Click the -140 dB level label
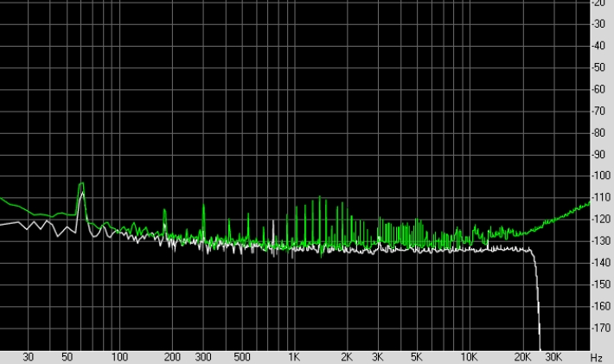Image resolution: width=614 pixels, height=364 pixels. pyautogui.click(x=600, y=263)
